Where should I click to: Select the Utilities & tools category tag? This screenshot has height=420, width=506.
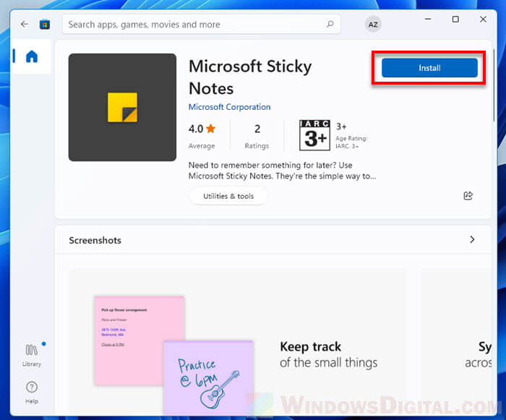(x=228, y=196)
